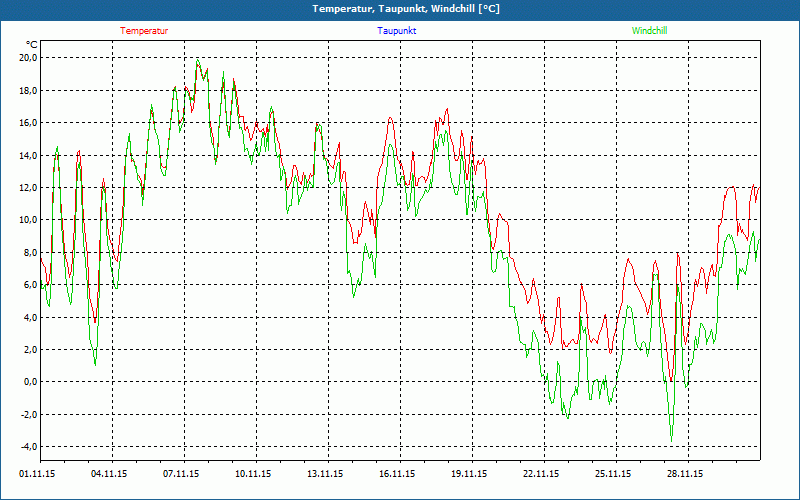Screen dimensions: 800x500
Task: Click the 16.11.15 date label
Action: (x=397, y=474)
